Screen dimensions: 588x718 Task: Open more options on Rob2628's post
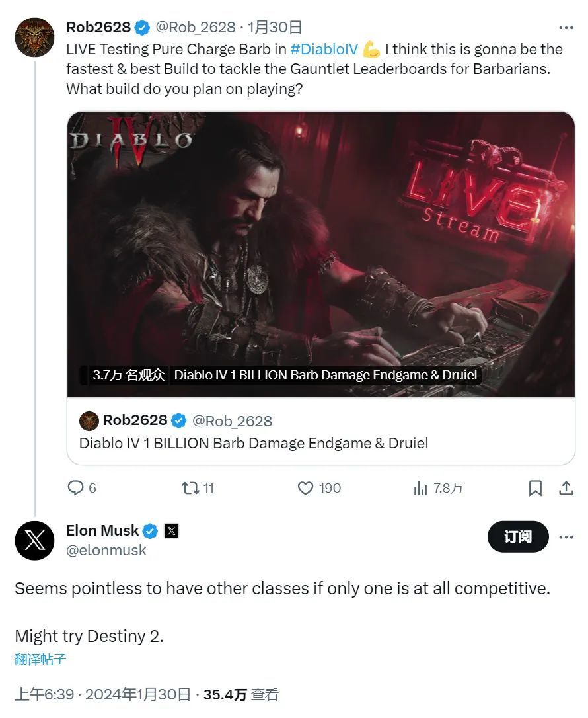click(x=566, y=28)
